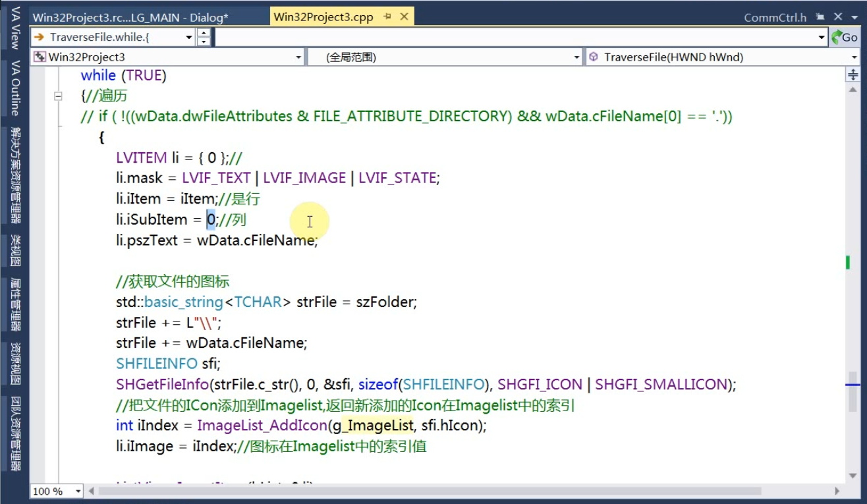Viewport: 867px width, 504px height.
Task: Click the selected 0 in iSubItem line
Action: pos(211,219)
